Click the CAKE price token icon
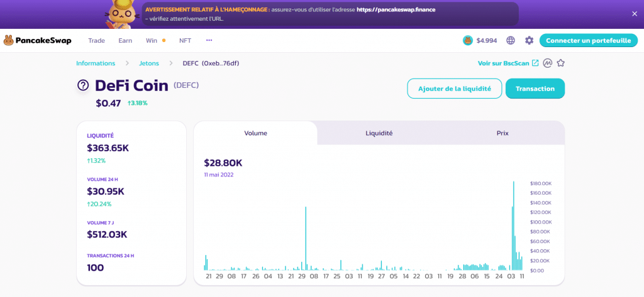644x297 pixels. pyautogui.click(x=467, y=40)
